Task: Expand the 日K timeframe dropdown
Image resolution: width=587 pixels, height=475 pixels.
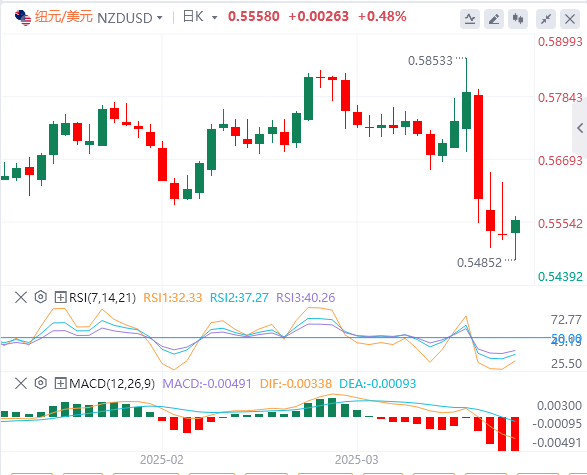Action: click(215, 18)
